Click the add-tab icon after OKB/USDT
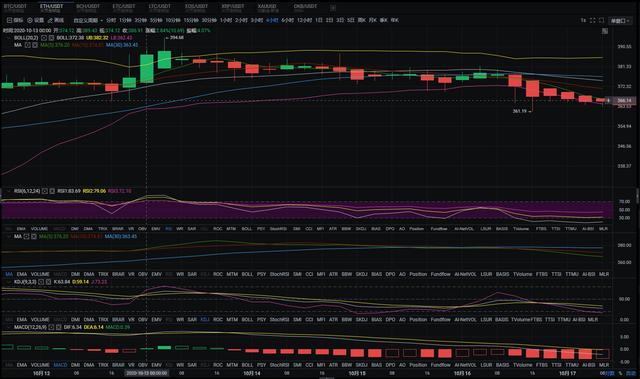 click(333, 8)
